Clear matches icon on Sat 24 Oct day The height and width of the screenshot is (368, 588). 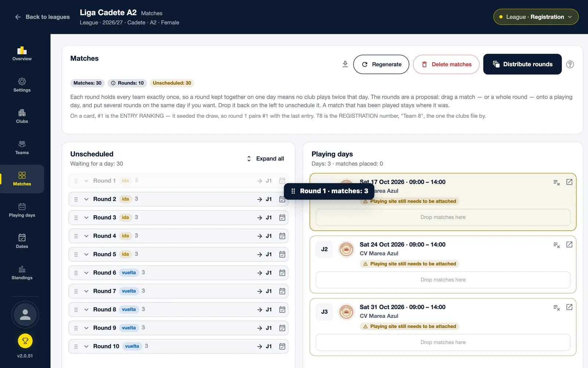pyautogui.click(x=557, y=245)
